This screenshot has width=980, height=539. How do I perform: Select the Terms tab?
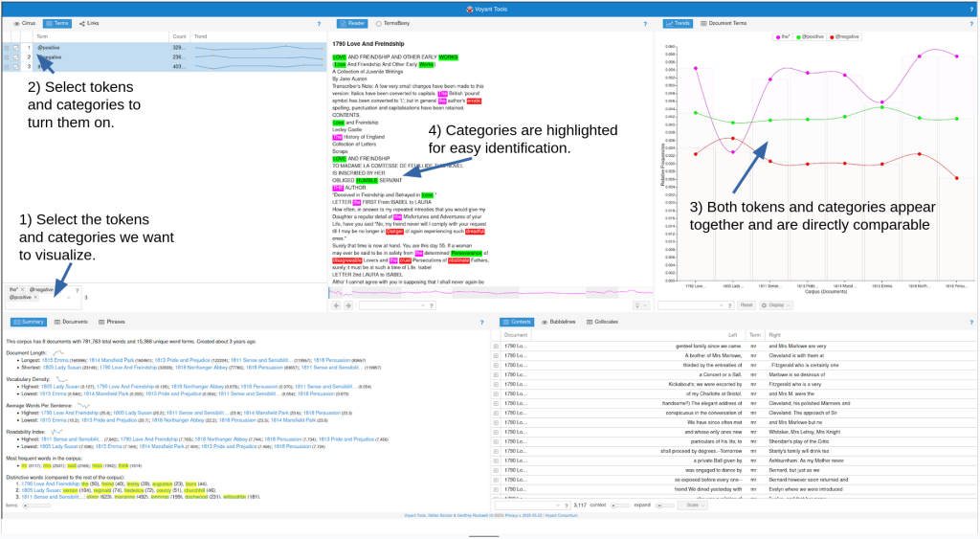(57, 23)
